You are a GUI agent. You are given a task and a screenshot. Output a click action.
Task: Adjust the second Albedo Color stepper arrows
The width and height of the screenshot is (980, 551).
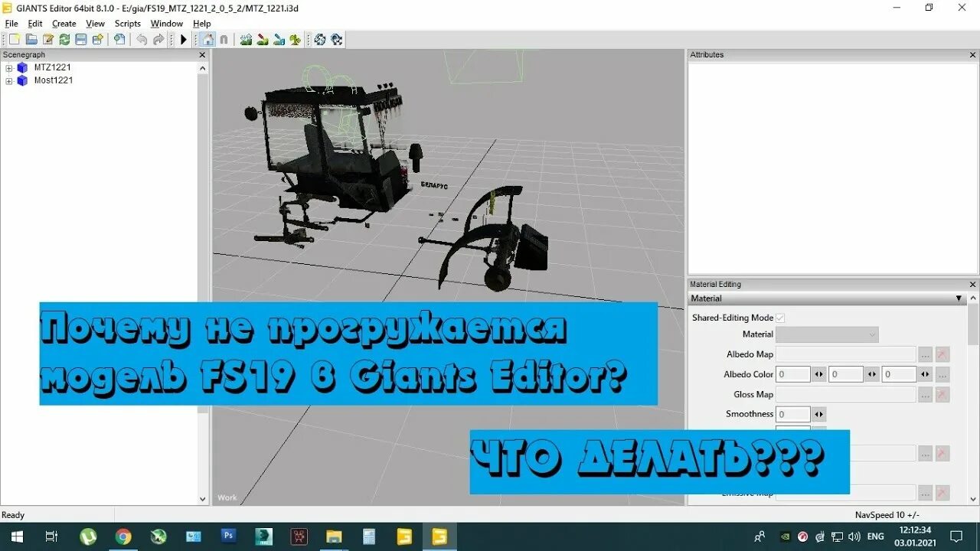(871, 374)
